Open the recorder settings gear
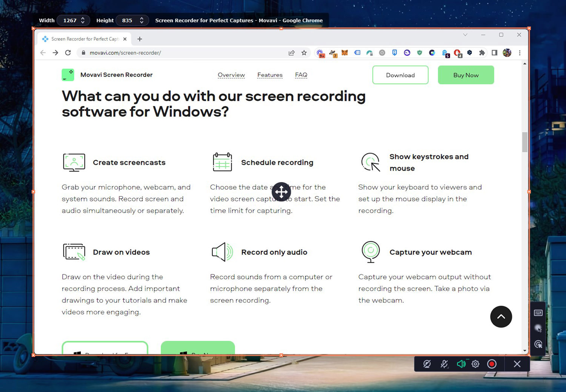566x392 pixels. coord(475,364)
